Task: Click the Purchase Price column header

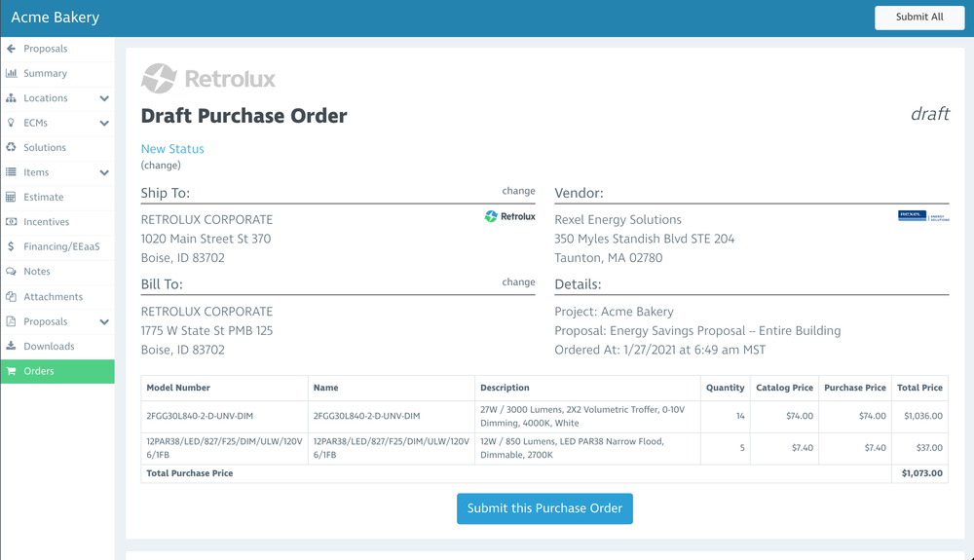Action: [855, 388]
